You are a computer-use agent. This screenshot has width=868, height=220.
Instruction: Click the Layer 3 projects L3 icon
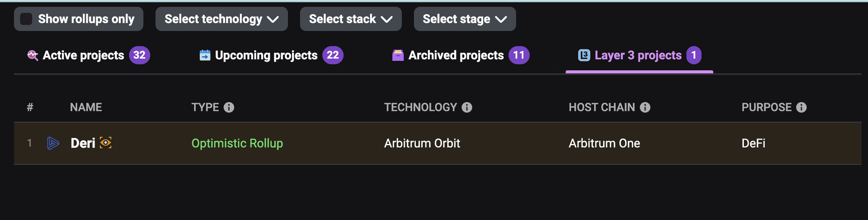point(584,55)
